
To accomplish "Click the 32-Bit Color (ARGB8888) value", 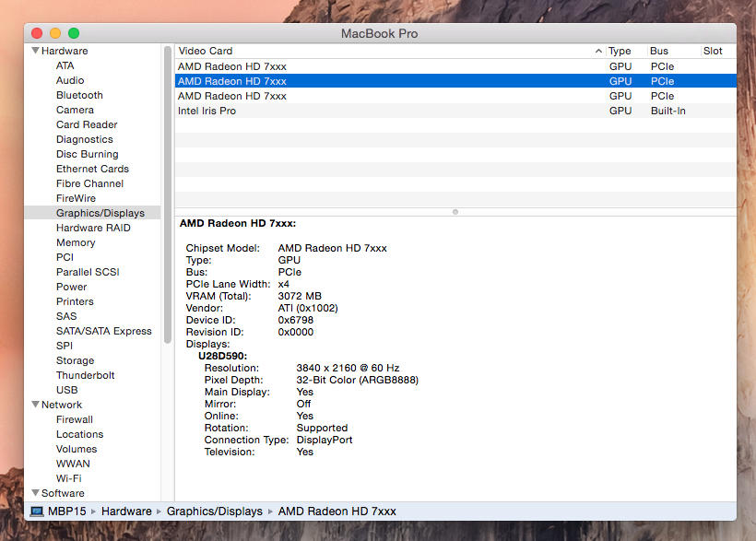I will pyautogui.click(x=358, y=380).
